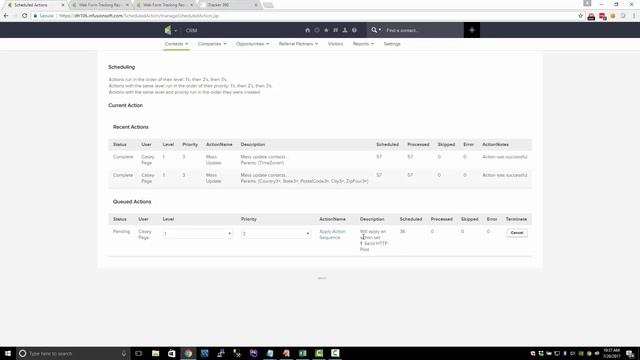Open the Contacts menu
Viewport: 640px width, 360px height.
pos(176,44)
